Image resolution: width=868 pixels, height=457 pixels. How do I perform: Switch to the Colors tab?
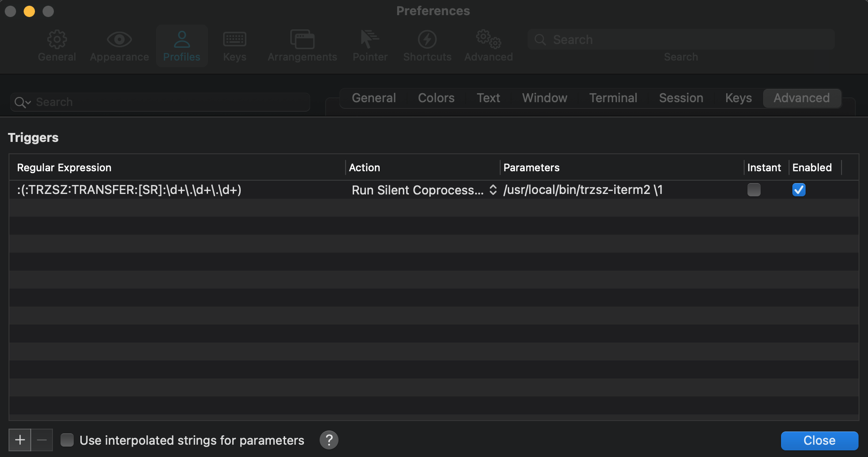[x=435, y=98]
